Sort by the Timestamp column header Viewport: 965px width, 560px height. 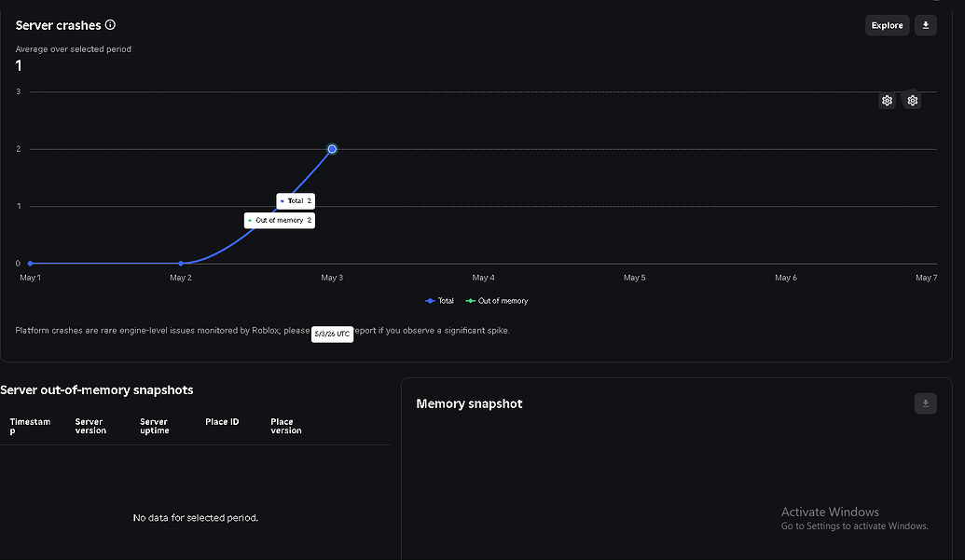point(30,426)
